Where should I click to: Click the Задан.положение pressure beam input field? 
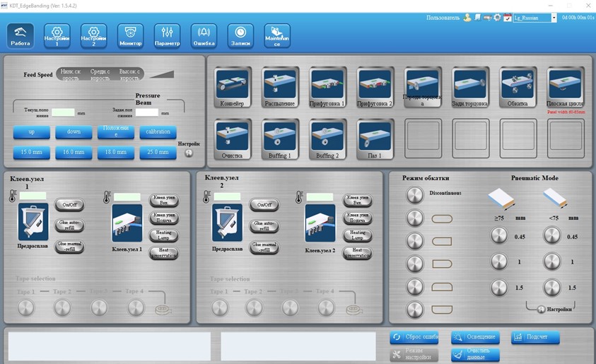[x=147, y=112]
